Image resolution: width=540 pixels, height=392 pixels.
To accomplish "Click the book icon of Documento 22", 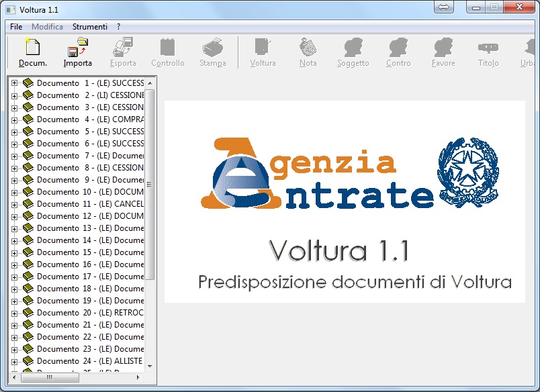I will tap(28, 336).
